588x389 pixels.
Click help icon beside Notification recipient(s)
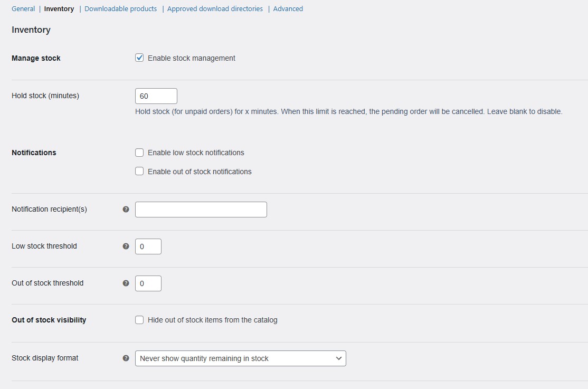click(x=126, y=210)
